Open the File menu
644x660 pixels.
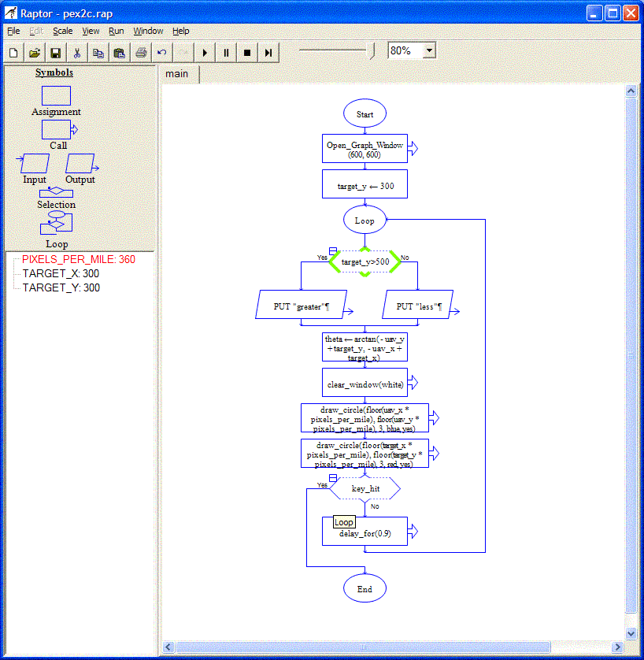[x=13, y=32]
